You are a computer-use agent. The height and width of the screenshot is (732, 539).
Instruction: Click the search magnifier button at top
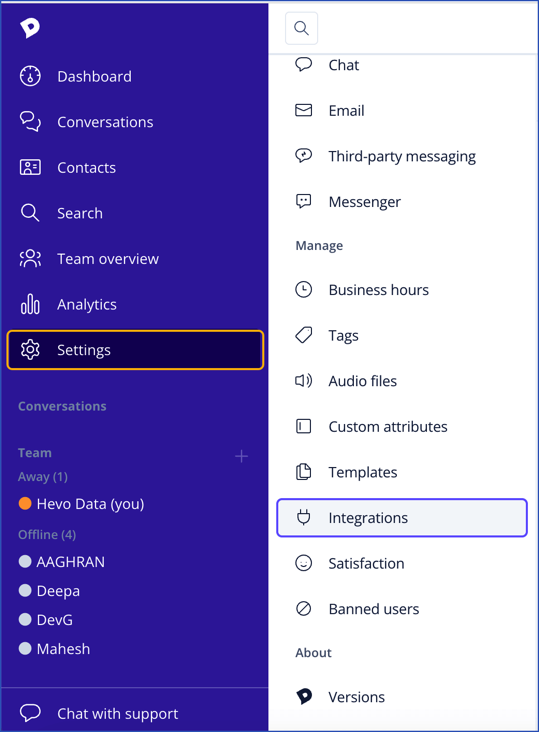301,28
